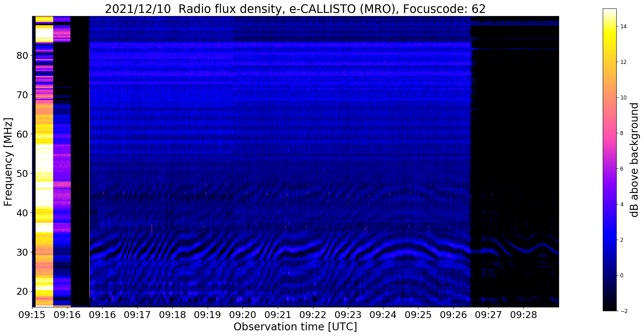Click the 09:23 time tick label
Viewport: 644px width, 336px height.
pos(348,315)
